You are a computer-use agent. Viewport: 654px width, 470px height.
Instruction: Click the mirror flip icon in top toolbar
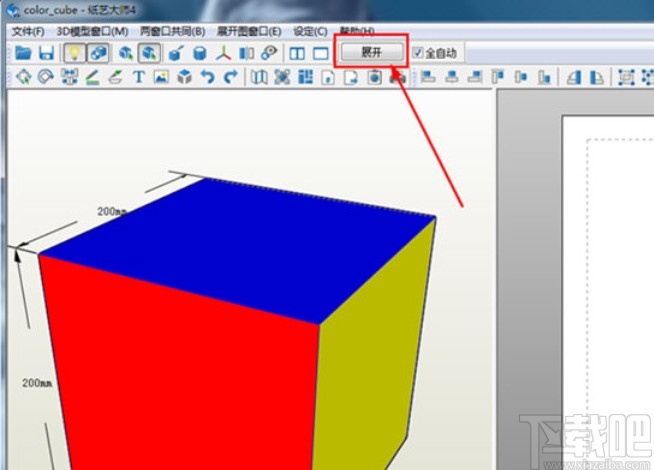point(247,53)
